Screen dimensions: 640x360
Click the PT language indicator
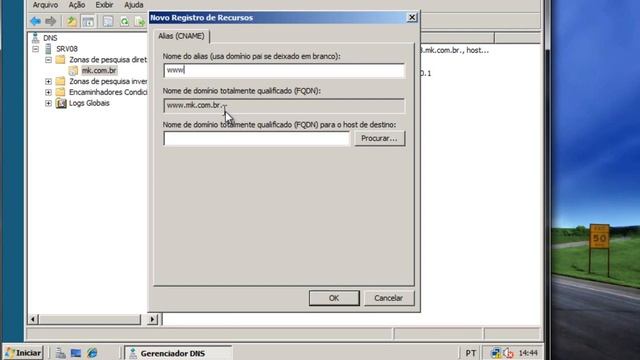tap(470, 353)
